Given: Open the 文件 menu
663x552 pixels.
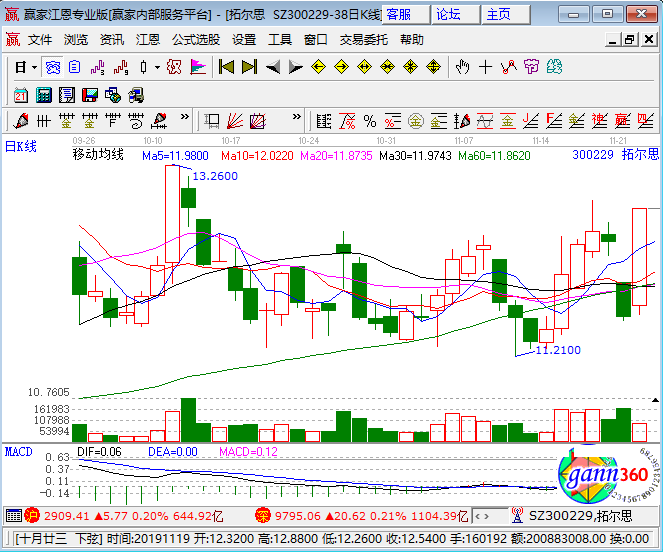Looking at the screenshot, I should pyautogui.click(x=40, y=40).
